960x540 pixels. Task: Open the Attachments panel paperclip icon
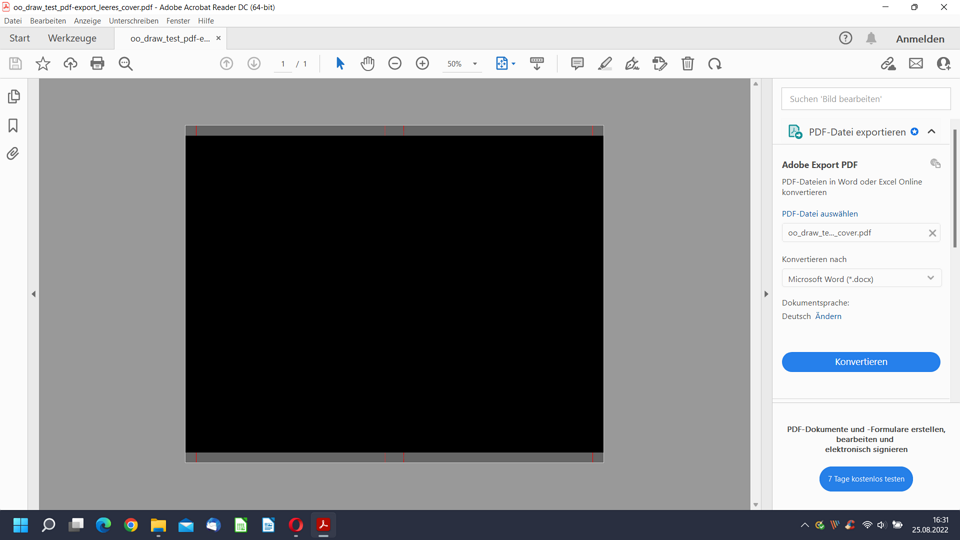13,154
